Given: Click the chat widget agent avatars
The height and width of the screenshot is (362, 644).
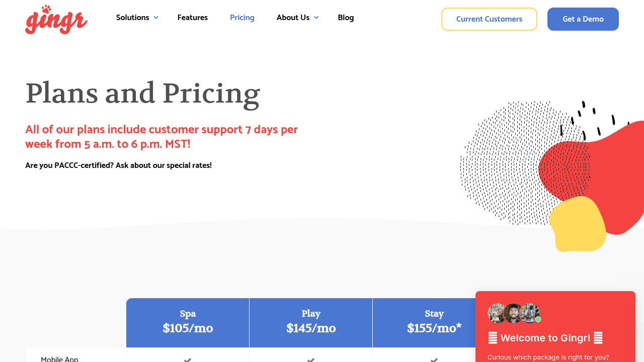Looking at the screenshot, I should click(513, 313).
